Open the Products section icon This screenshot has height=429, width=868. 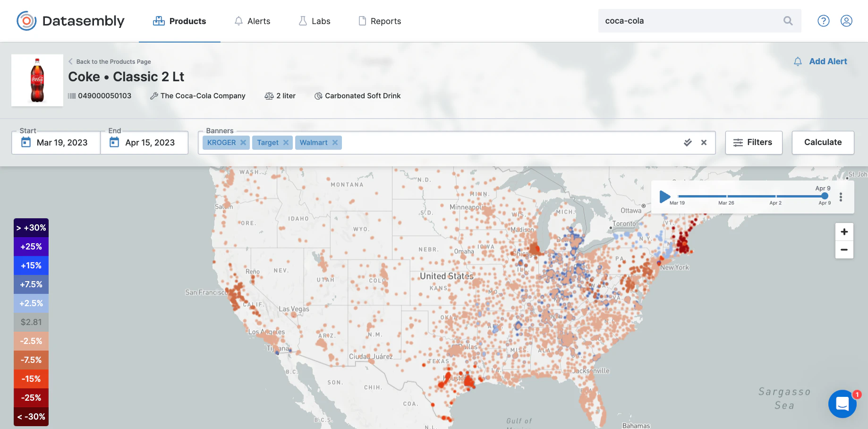157,21
